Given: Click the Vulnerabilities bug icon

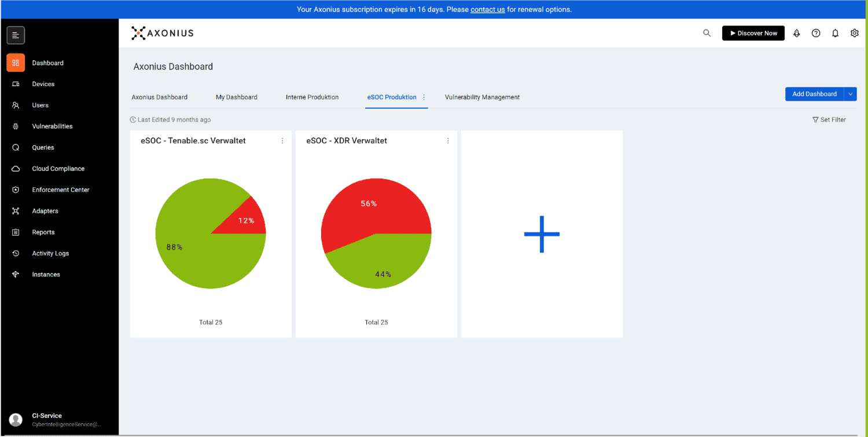Looking at the screenshot, I should (16, 126).
